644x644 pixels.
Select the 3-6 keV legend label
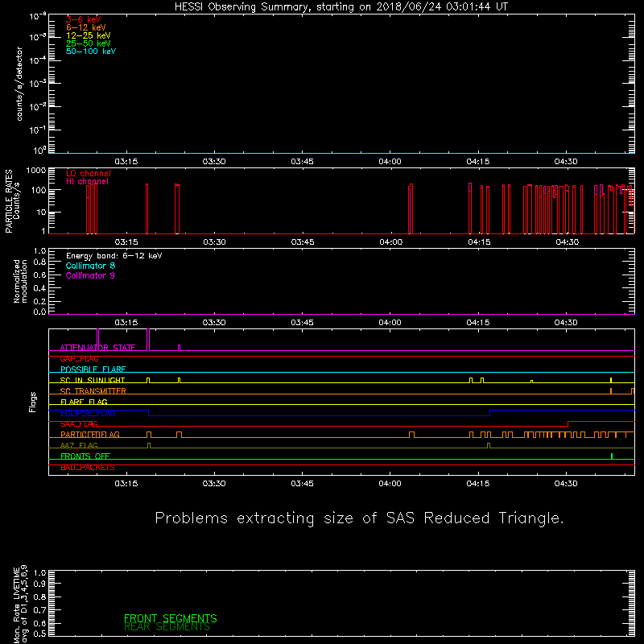coord(84,19)
